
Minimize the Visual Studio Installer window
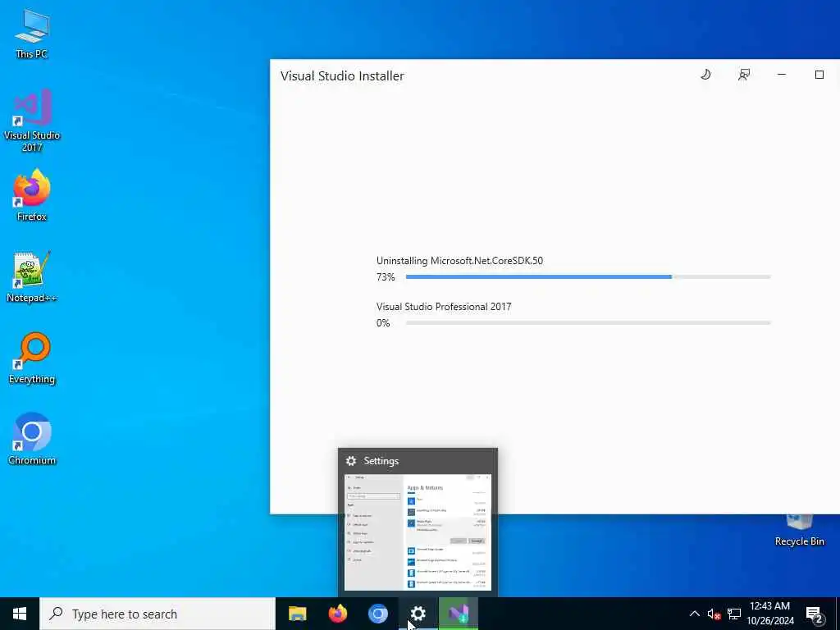[782, 75]
